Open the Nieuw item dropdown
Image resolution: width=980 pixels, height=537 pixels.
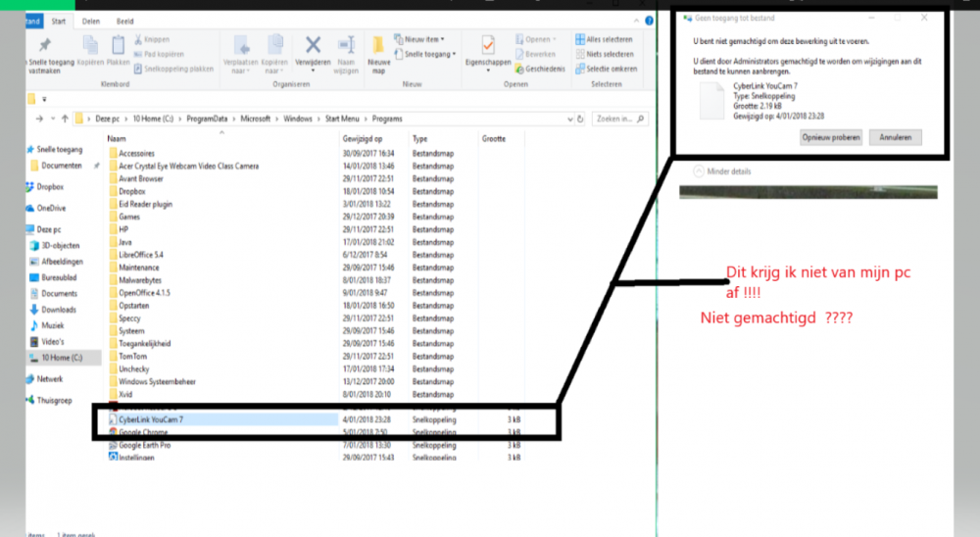419,39
